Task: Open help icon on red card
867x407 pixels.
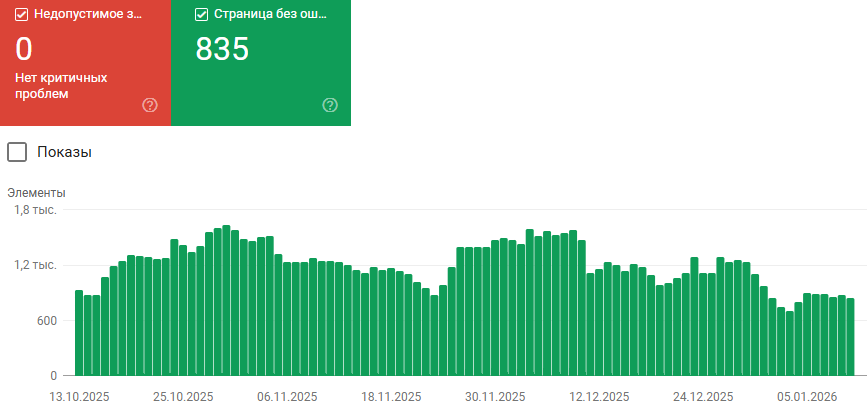Action: [x=150, y=105]
